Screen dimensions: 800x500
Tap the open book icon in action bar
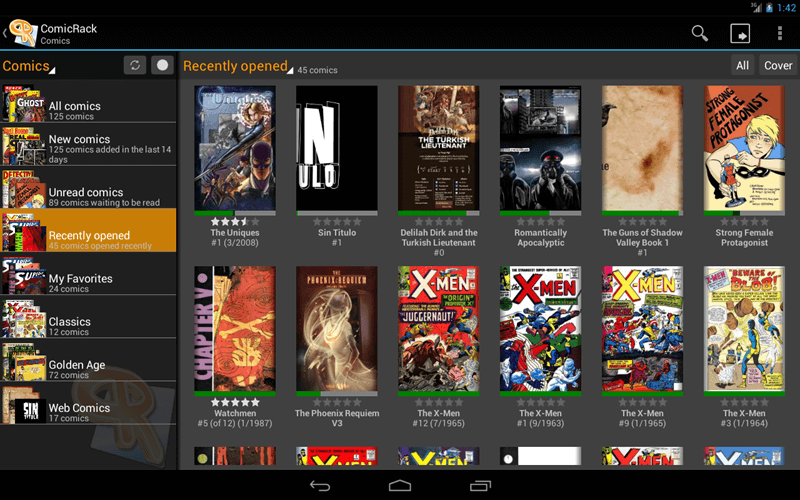[x=740, y=33]
